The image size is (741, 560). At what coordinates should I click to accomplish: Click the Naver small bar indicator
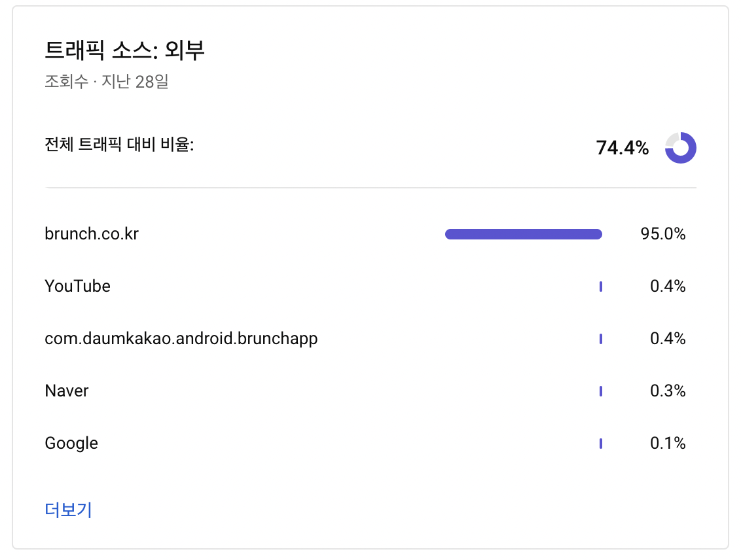pyautogui.click(x=601, y=391)
